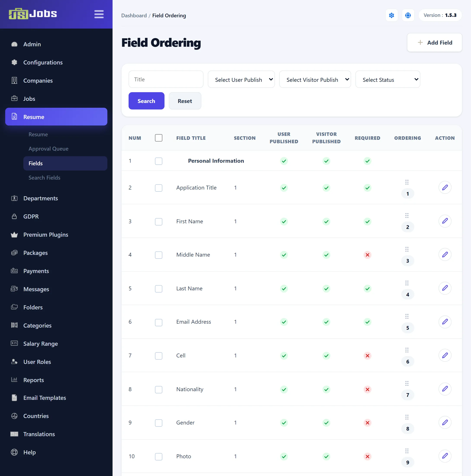Click the edit pencil for Photo row
The image size is (471, 476).
point(445,456)
